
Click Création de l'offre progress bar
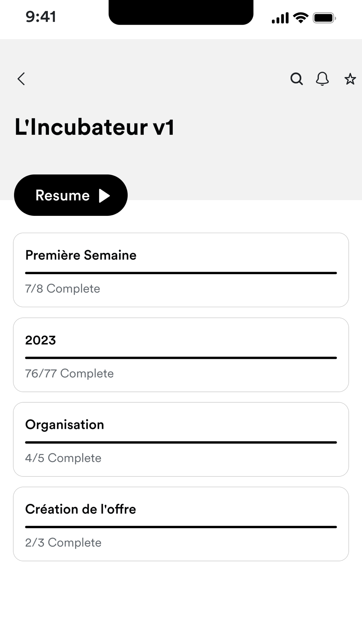click(181, 527)
